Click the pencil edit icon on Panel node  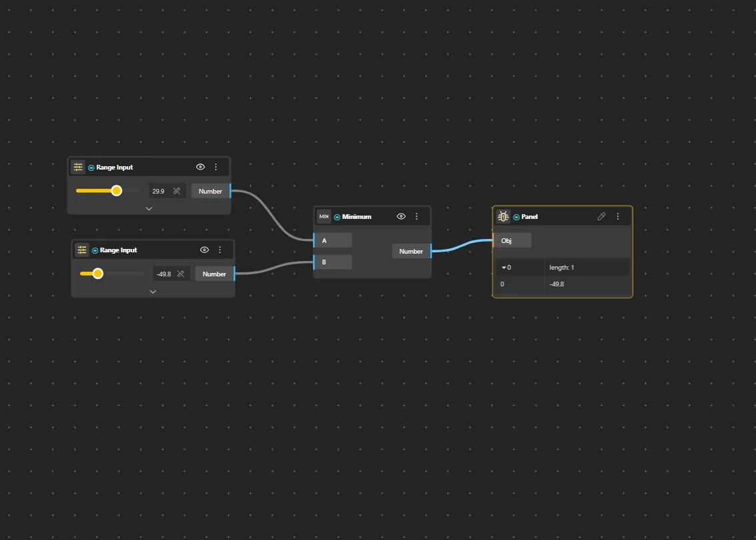click(601, 216)
